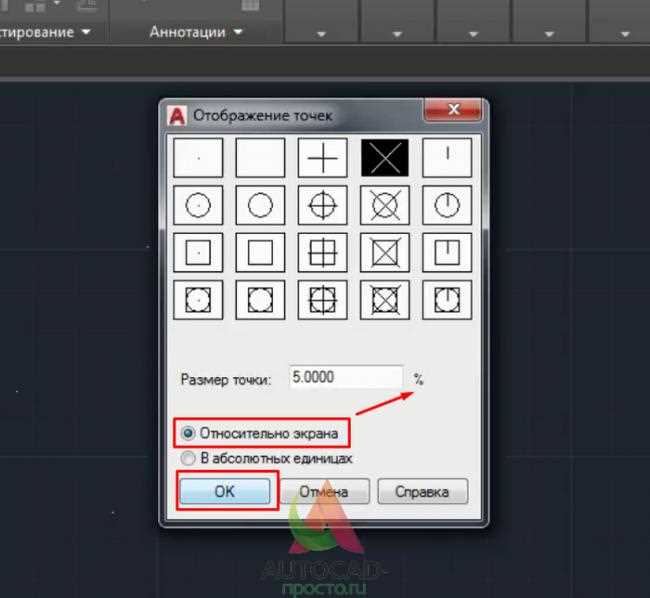Select the short vertical tick point style
650x598 pixels.
pos(447,158)
